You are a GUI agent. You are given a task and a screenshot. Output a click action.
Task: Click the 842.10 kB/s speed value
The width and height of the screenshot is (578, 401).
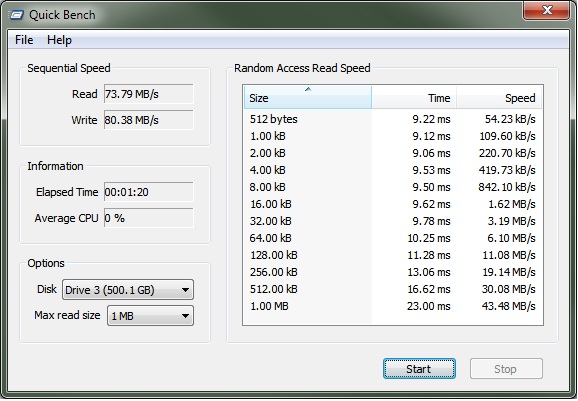[507, 187]
